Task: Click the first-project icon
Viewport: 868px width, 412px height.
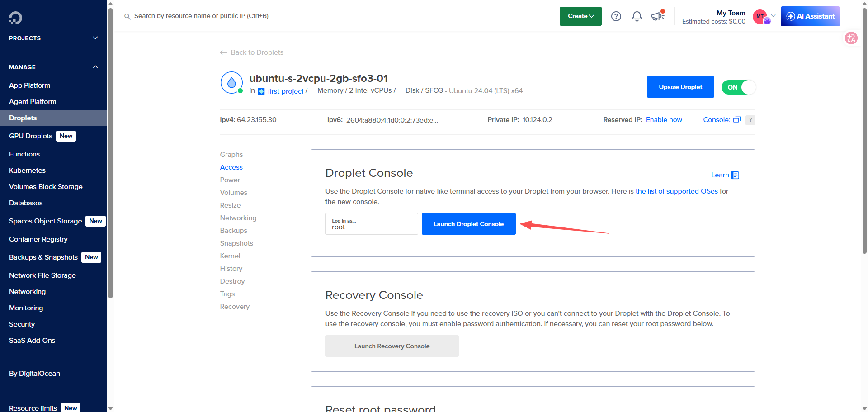Action: [261, 91]
